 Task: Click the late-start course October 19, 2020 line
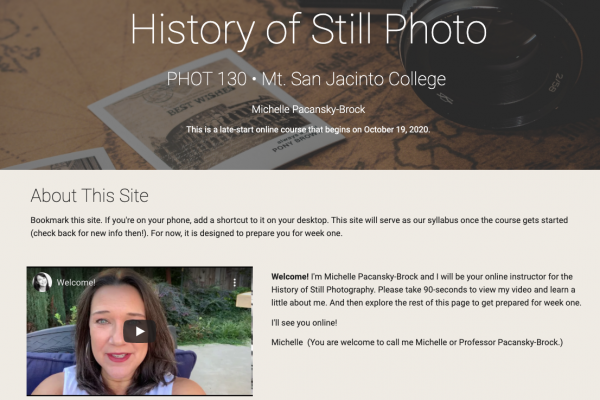(x=308, y=130)
